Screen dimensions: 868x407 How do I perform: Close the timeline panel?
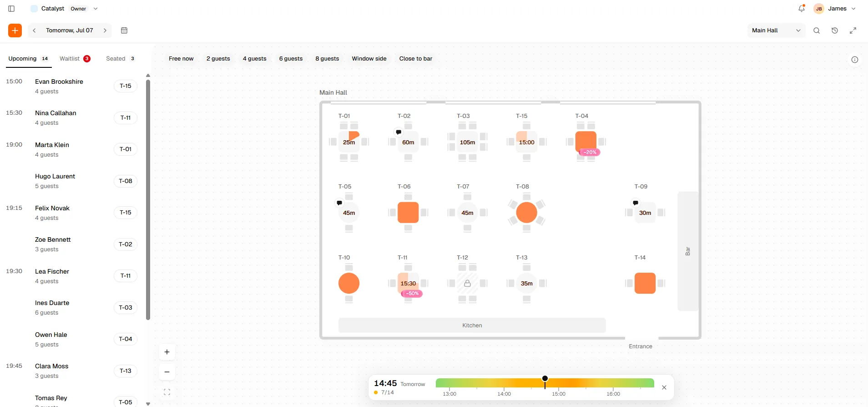coord(664,387)
